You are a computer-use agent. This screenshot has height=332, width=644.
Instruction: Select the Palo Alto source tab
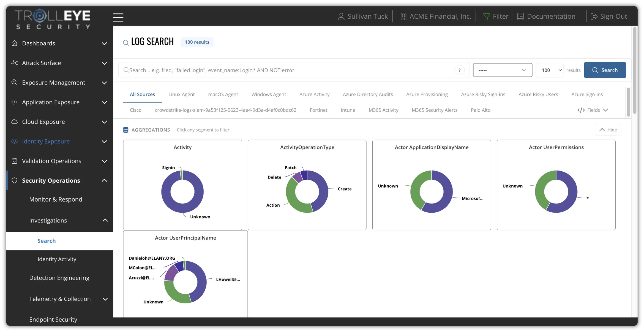[481, 110]
